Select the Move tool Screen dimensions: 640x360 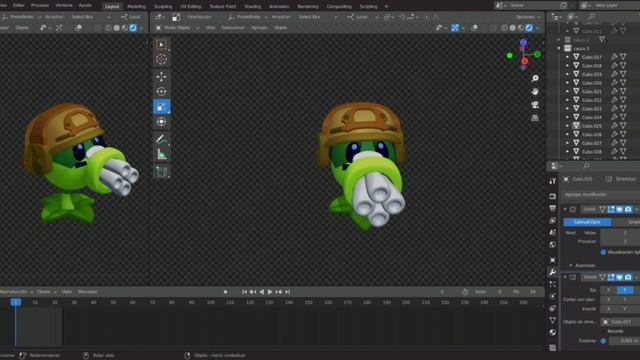(x=162, y=77)
